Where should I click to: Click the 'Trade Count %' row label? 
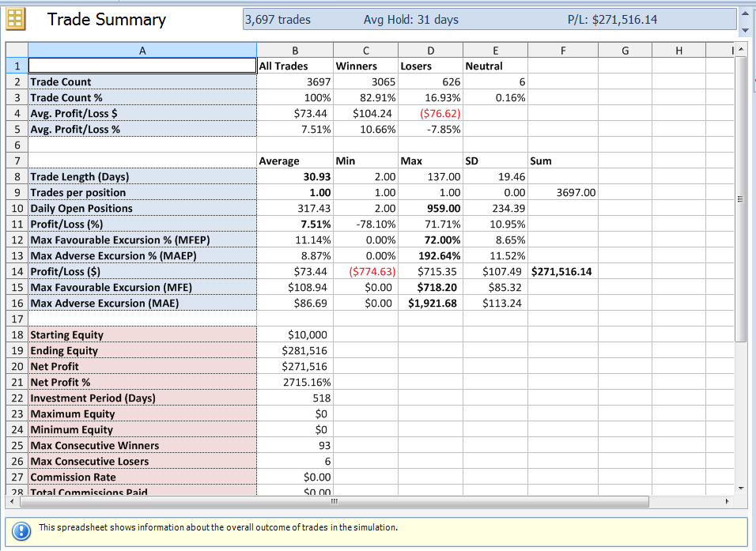tap(142, 98)
